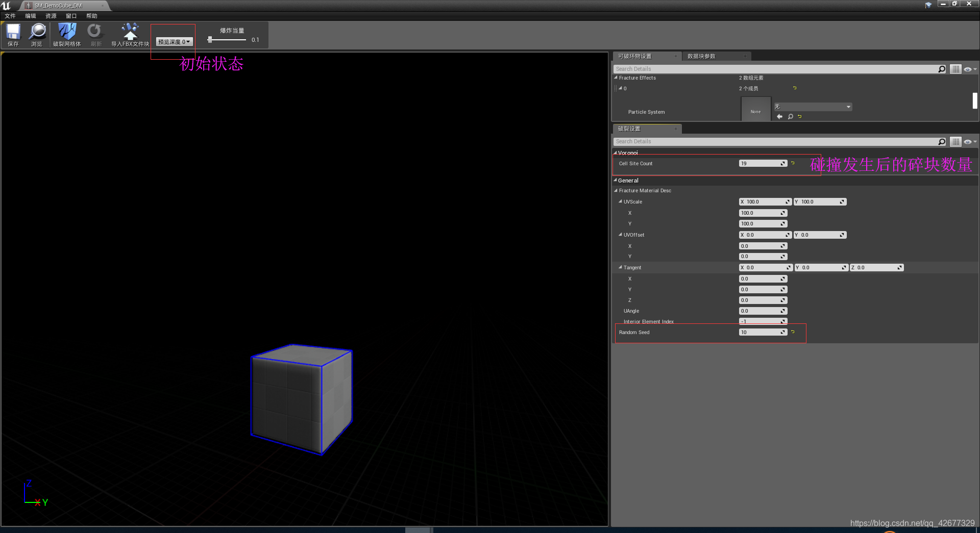Image resolution: width=980 pixels, height=533 pixels.
Task: Focus Search Details in fracture settings panel
Action: pyautogui.click(x=775, y=141)
